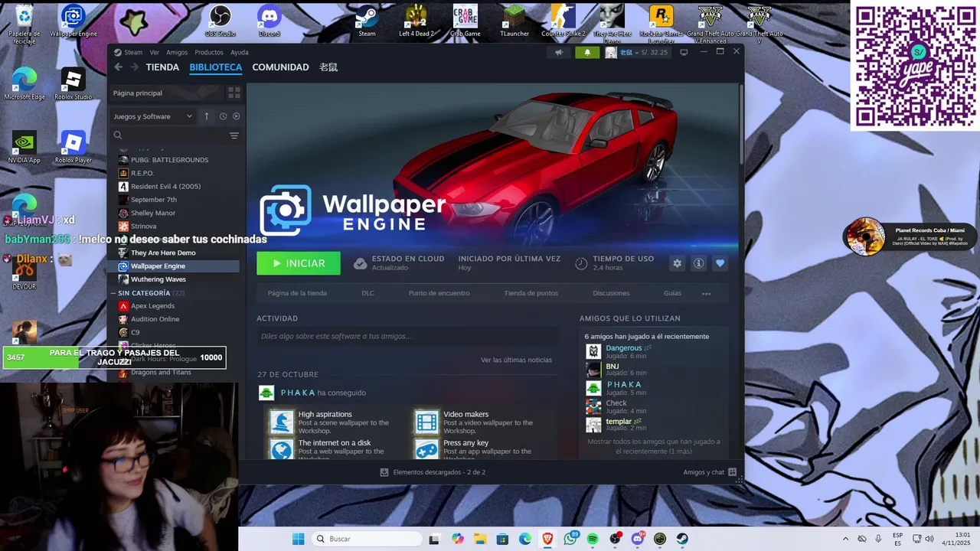Viewport: 980px width, 551px height.
Task: Open the Discusiones link
Action: (611, 293)
